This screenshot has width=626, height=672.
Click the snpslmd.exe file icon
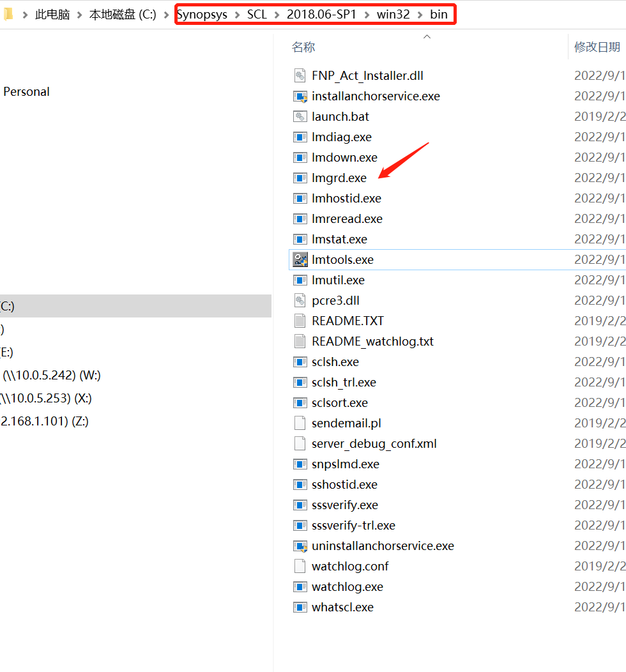click(300, 464)
